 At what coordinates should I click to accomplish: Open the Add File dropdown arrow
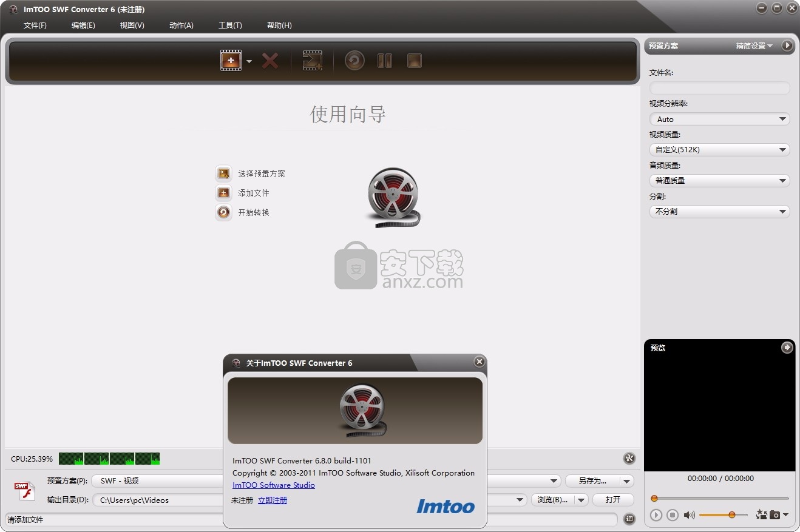[249, 61]
